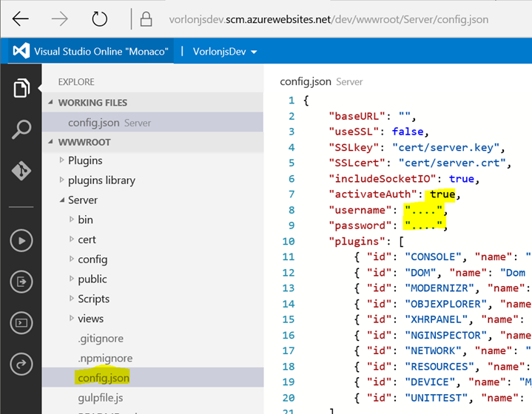Open the console terminal icon in sidebar

coord(21,322)
